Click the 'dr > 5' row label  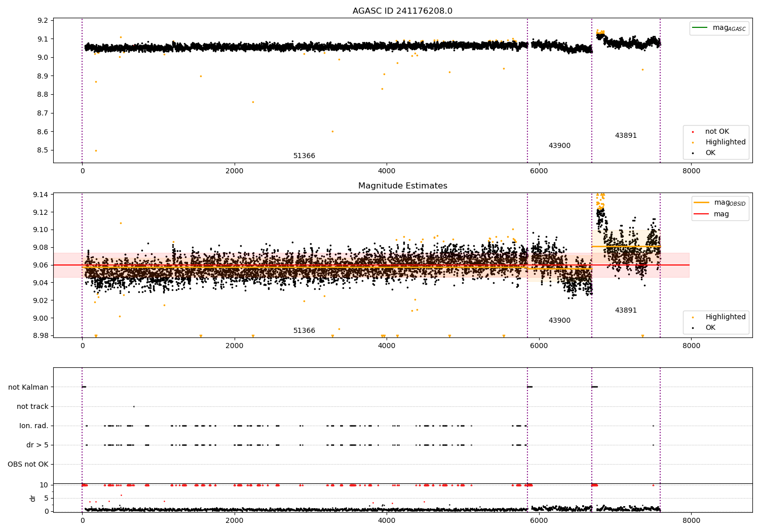pos(37,445)
